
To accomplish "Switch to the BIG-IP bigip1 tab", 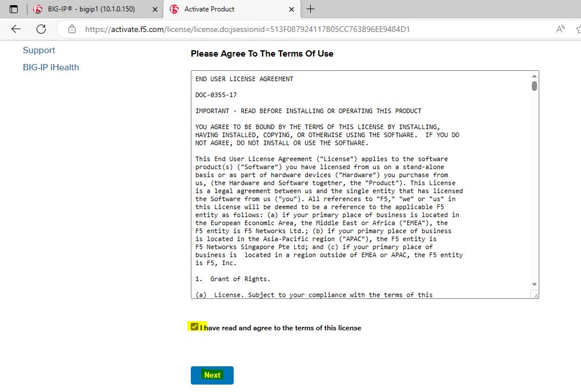I will [x=91, y=9].
